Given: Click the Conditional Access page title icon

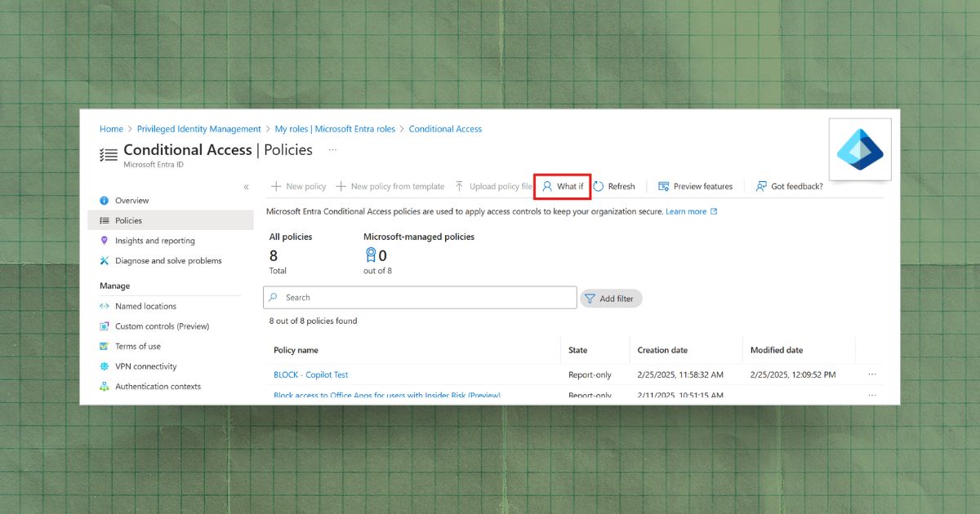Looking at the screenshot, I should click(x=109, y=155).
